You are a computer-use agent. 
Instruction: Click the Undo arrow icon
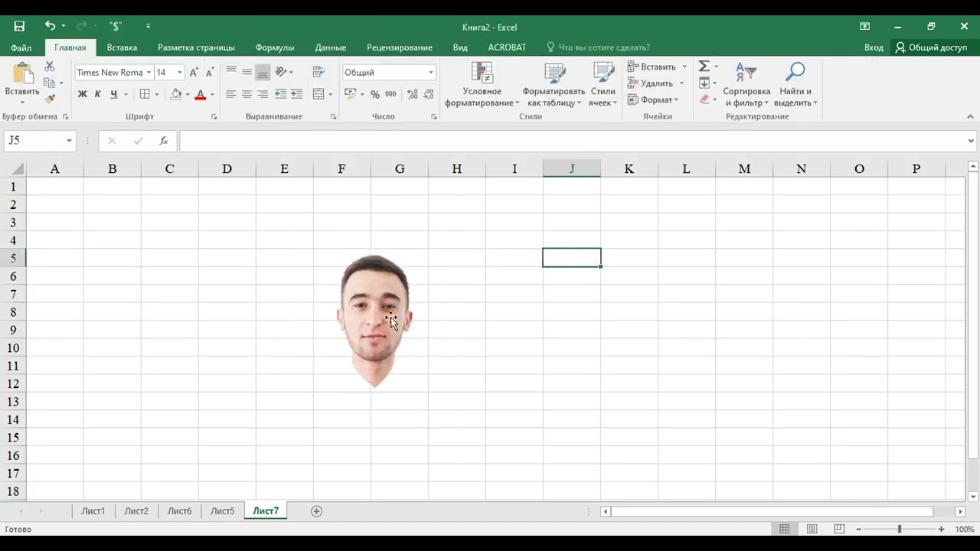50,26
